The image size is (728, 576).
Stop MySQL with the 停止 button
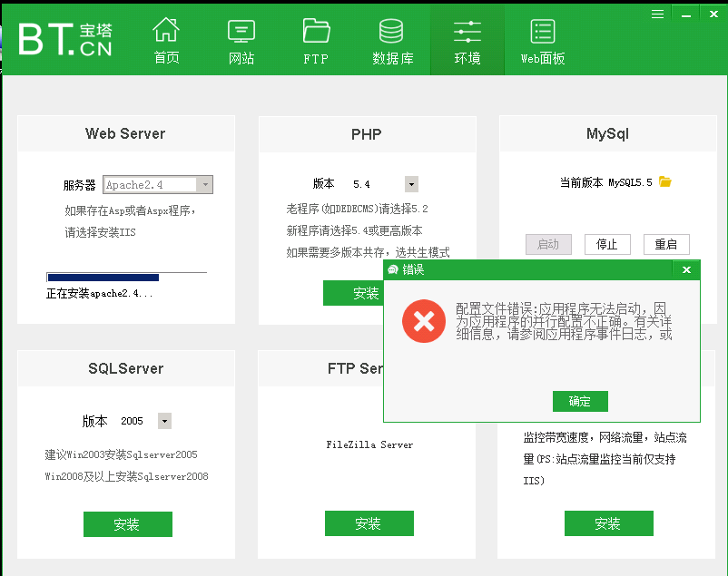point(607,244)
